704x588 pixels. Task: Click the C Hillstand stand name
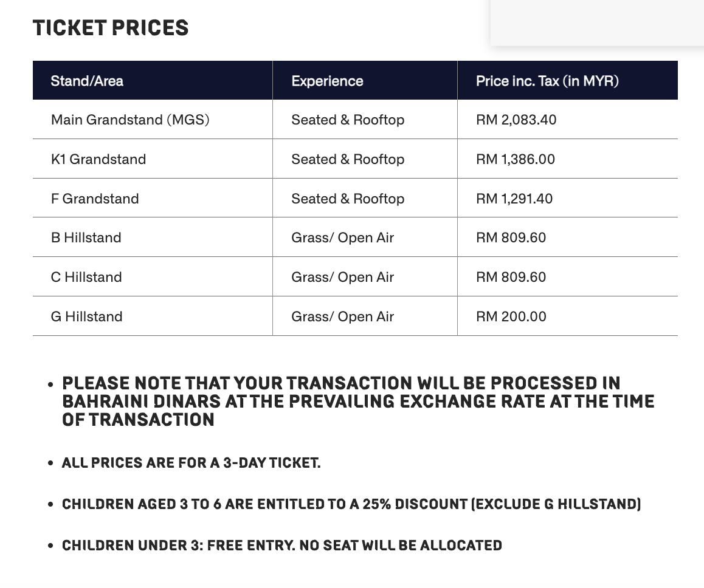pyautogui.click(x=86, y=277)
